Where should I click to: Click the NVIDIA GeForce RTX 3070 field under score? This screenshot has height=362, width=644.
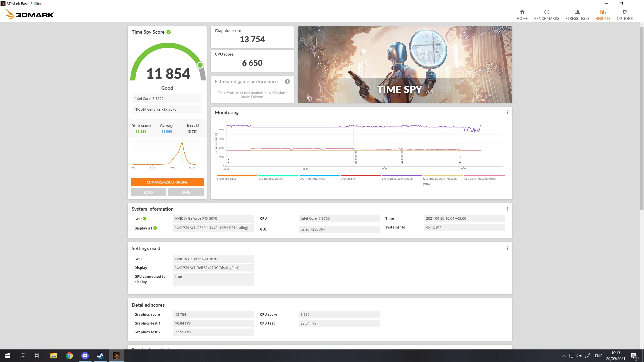coord(167,109)
